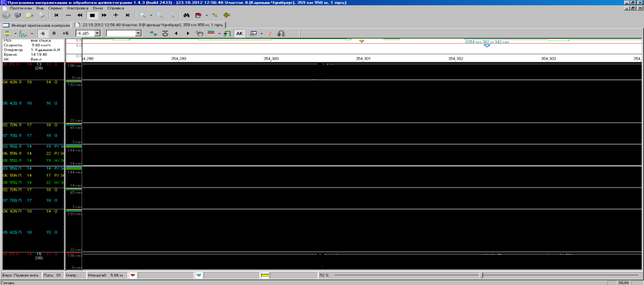The image size is (644, 285).
Task: Toggle the +6 gain button
Action: pyautogui.click(x=65, y=32)
